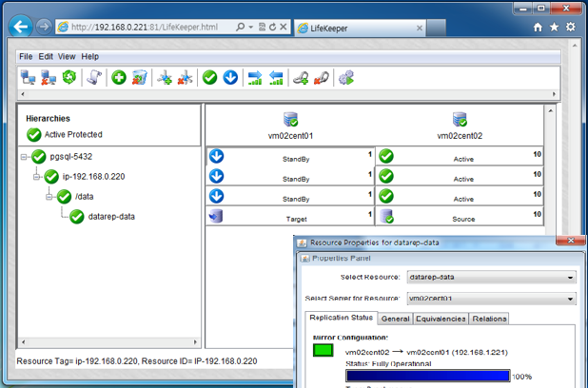Open the File menu
This screenshot has height=388, width=588.
tap(26, 57)
